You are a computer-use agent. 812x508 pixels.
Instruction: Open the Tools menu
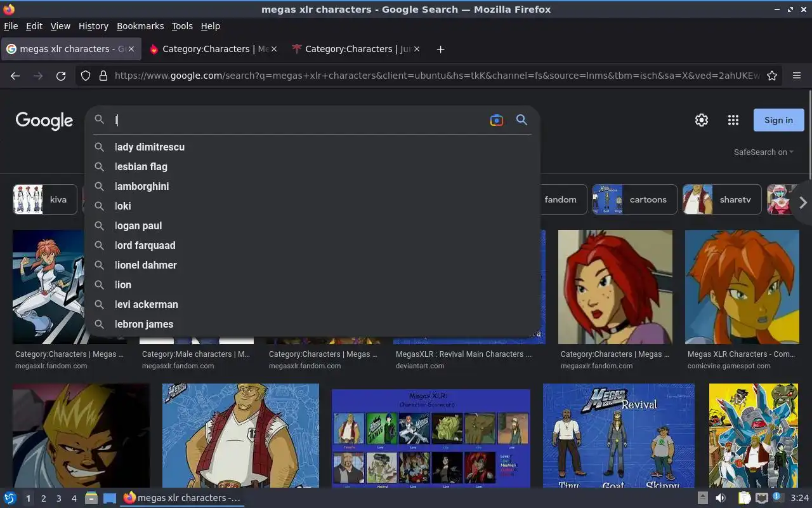coord(182,26)
